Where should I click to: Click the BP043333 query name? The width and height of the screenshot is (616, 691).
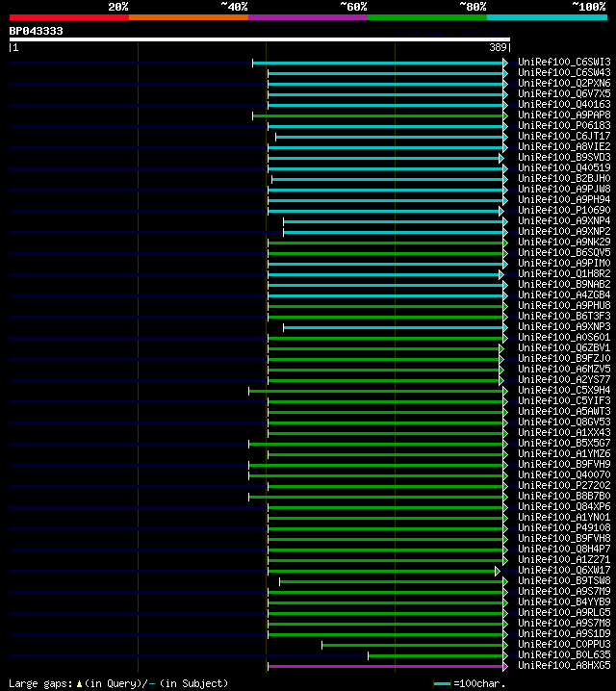click(x=37, y=31)
